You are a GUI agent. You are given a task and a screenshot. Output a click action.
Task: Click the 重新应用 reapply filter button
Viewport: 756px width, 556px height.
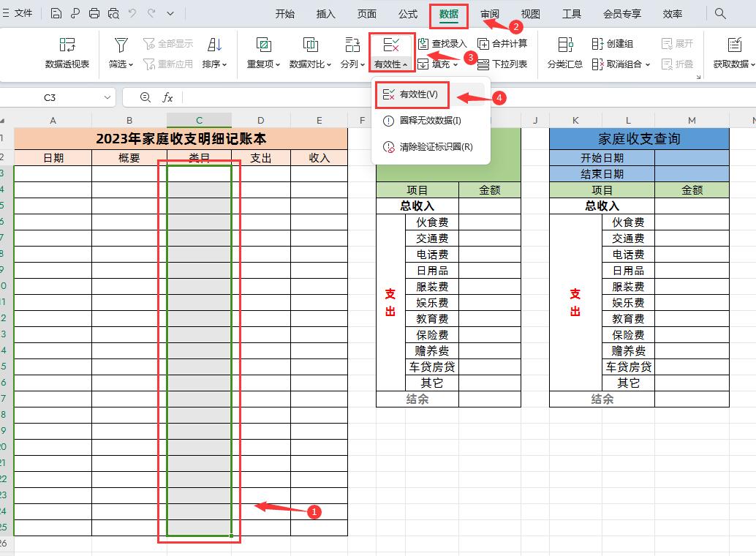[x=168, y=64]
